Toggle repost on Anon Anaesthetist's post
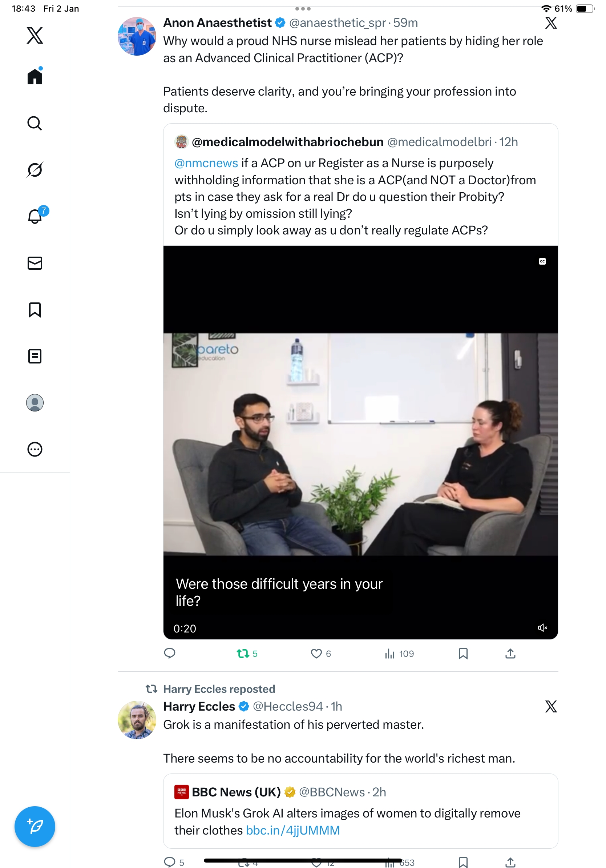This screenshot has height=868, width=606. (243, 653)
